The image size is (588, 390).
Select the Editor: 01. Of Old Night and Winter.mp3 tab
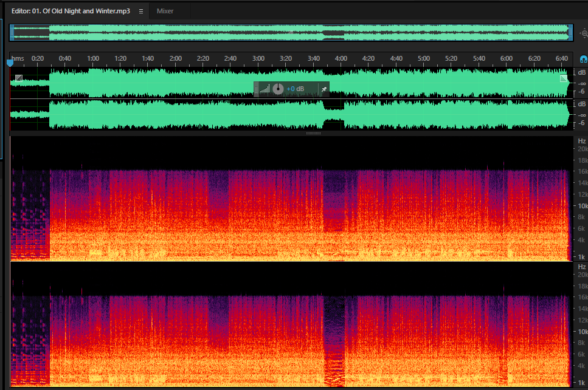(x=71, y=11)
